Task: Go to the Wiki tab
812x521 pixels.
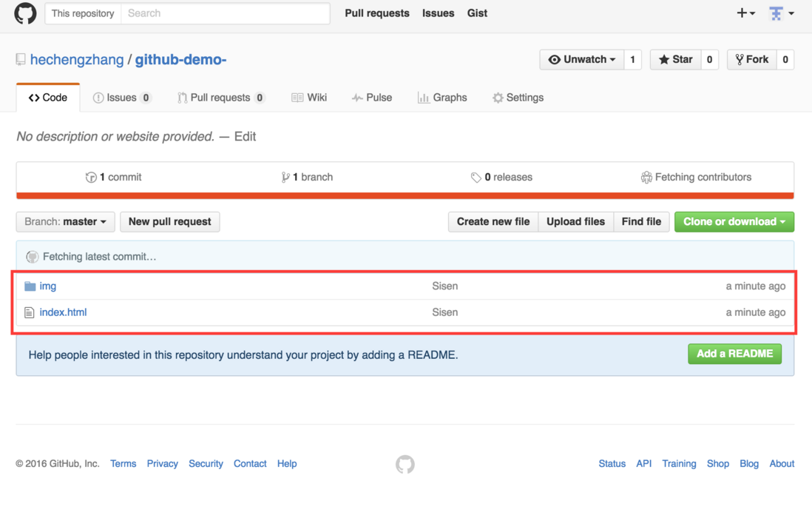Action: 309,98
